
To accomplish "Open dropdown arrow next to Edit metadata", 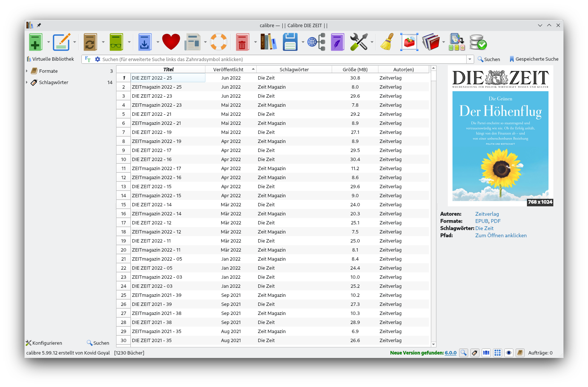I will click(75, 42).
